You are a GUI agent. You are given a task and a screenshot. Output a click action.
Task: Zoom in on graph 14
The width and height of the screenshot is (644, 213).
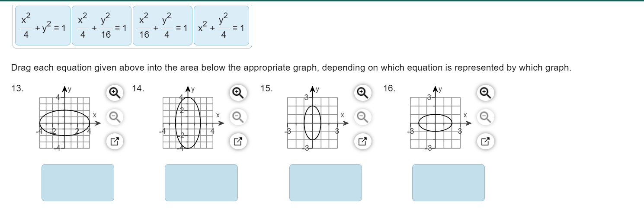coord(237,92)
